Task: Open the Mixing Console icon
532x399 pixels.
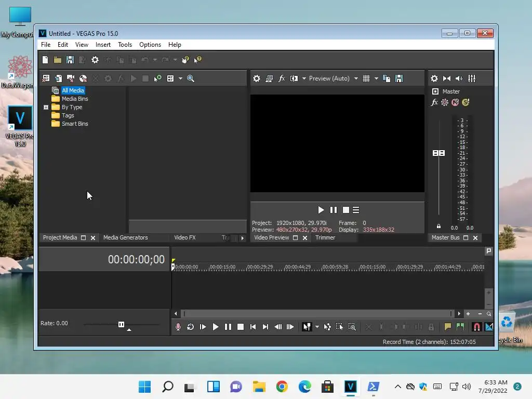Action: point(472,79)
